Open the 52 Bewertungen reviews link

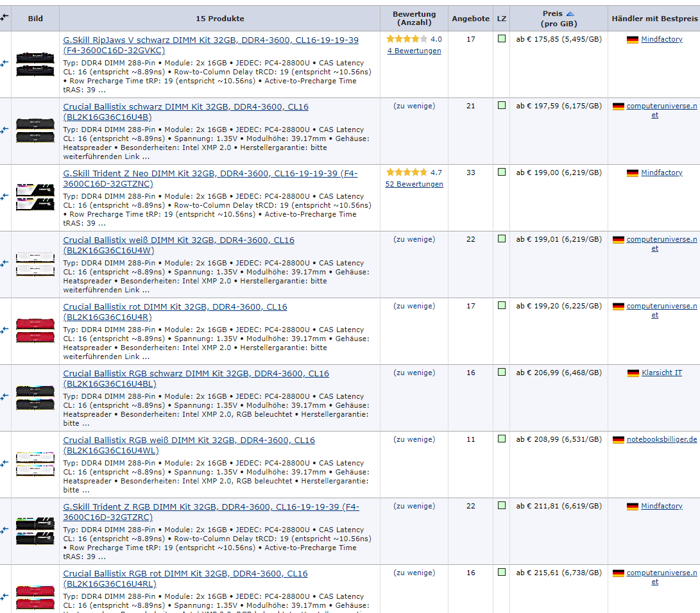414,184
